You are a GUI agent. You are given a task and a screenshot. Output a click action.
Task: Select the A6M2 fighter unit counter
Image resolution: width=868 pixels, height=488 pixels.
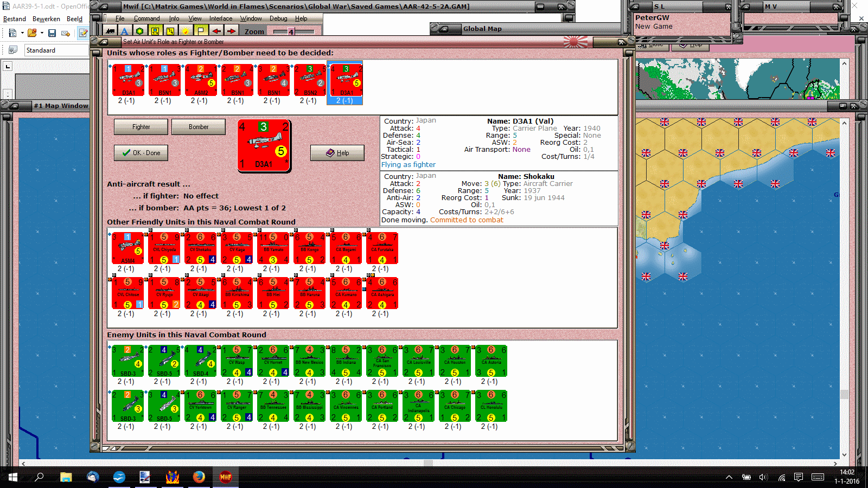pyautogui.click(x=201, y=80)
